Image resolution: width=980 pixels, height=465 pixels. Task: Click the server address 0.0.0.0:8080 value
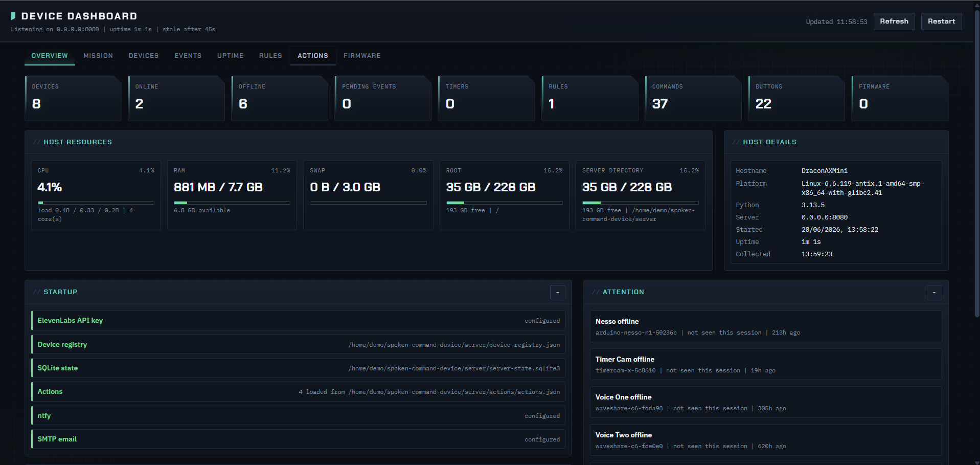[x=824, y=217]
